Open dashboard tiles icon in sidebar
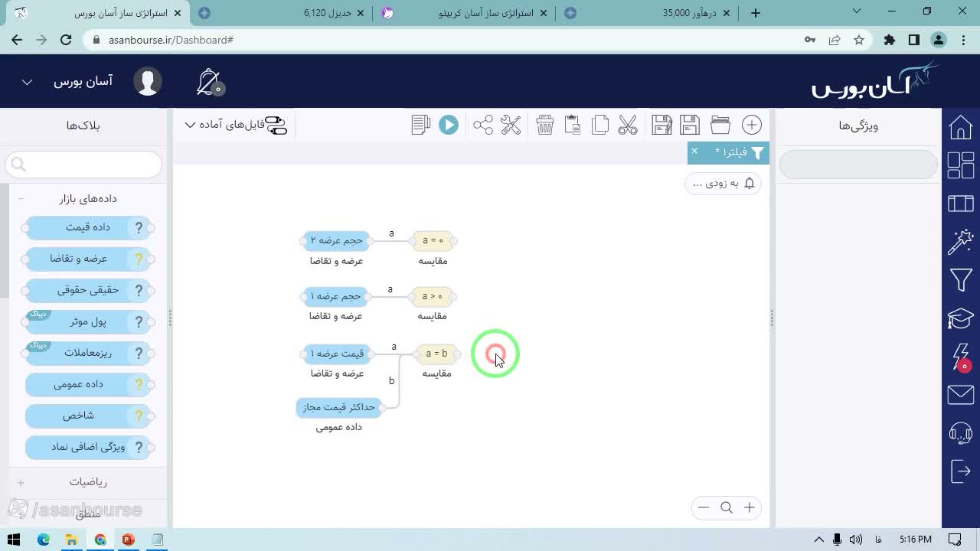This screenshot has width=980, height=551. coord(961,165)
